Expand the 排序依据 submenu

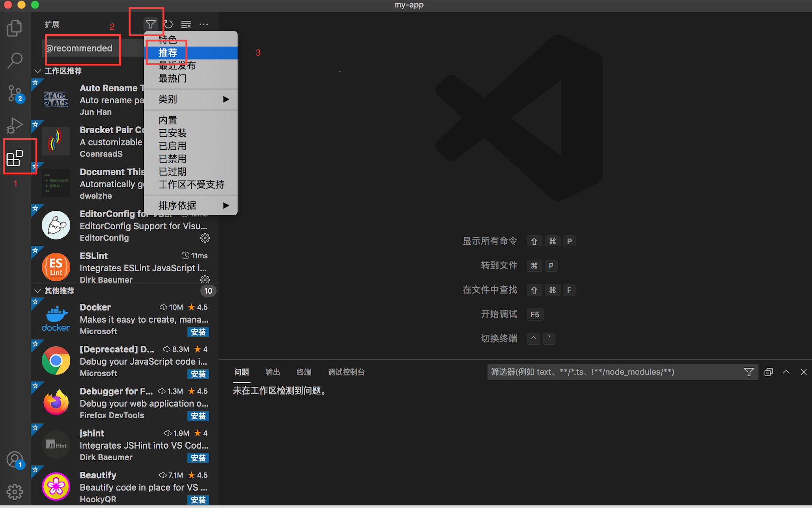191,205
